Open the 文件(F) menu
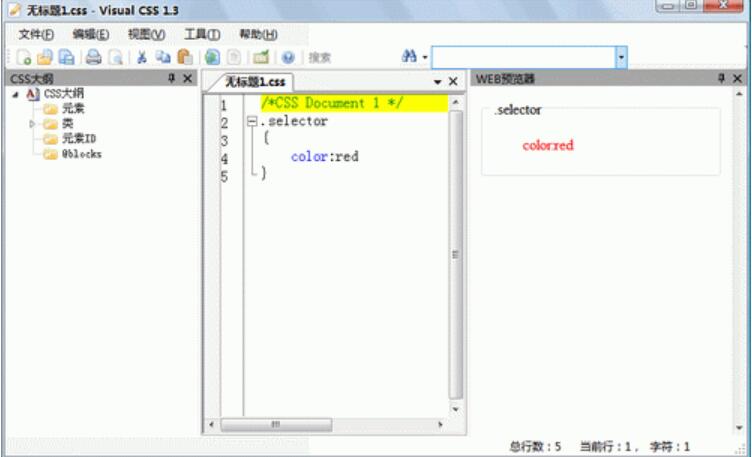The image size is (752, 457). tap(35, 34)
